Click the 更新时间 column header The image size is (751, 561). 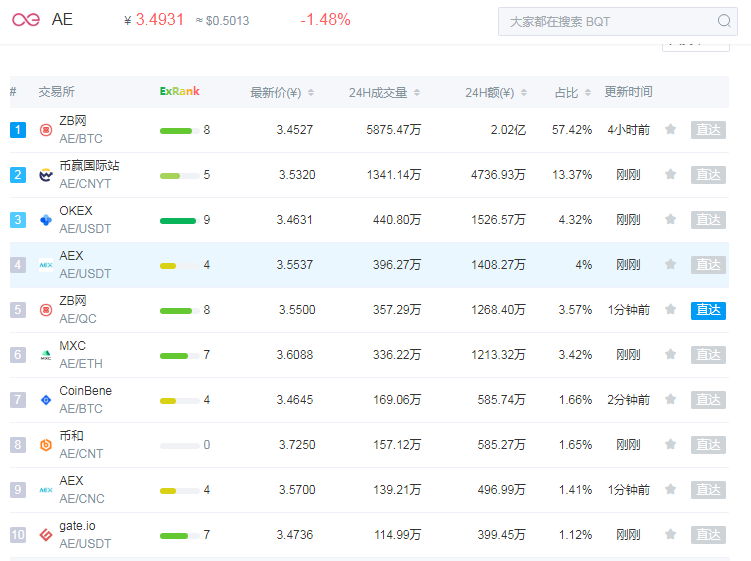628,92
